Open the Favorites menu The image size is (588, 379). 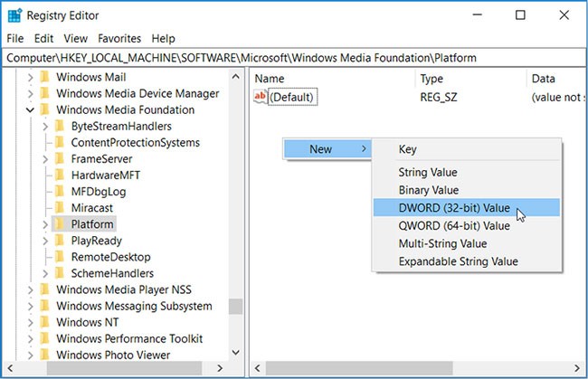[119, 39]
